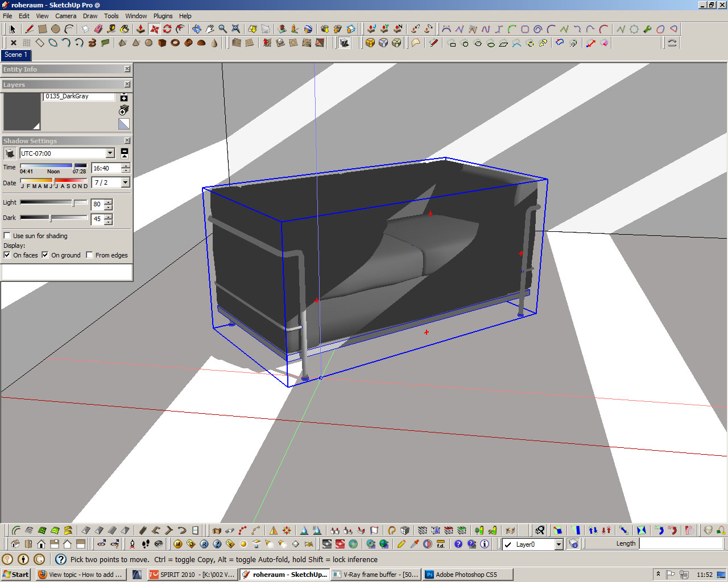
Task: Draw a sphere primitive shape icon
Action: click(x=148, y=43)
